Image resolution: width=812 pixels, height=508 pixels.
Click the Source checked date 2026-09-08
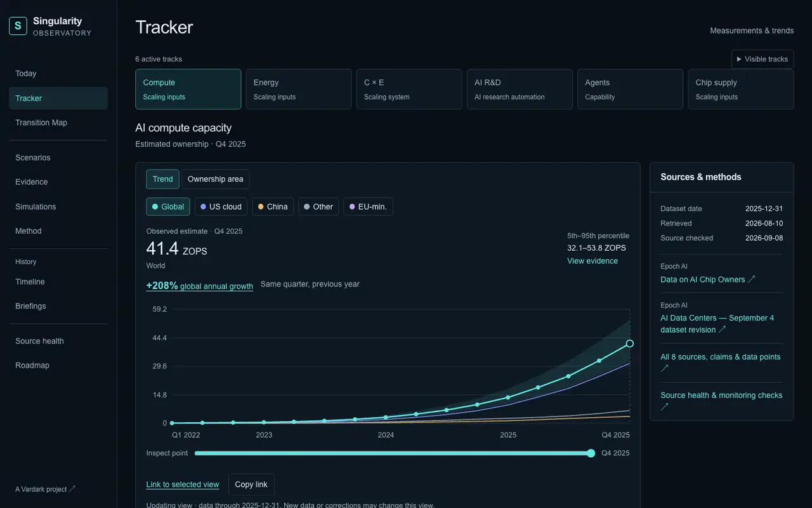(764, 238)
